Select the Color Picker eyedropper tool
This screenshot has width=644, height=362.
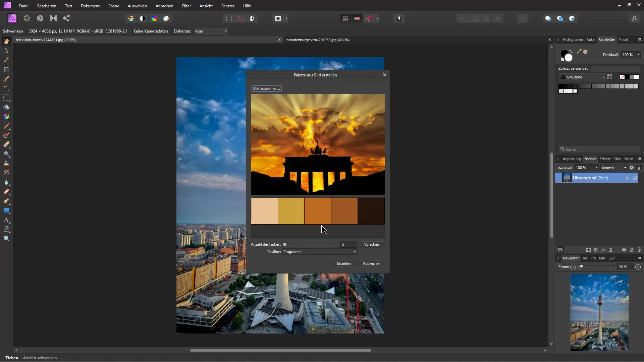point(6,60)
